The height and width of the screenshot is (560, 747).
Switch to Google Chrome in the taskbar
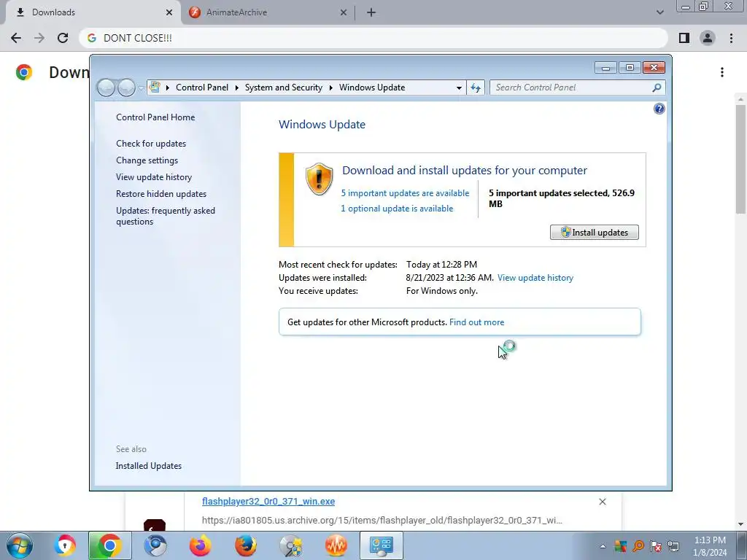click(109, 545)
